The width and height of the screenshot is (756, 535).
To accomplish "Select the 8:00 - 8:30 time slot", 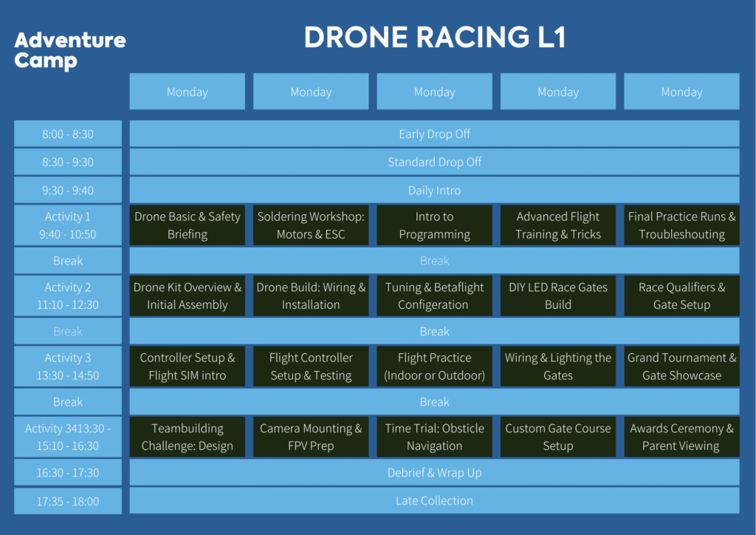I will pos(68,134).
